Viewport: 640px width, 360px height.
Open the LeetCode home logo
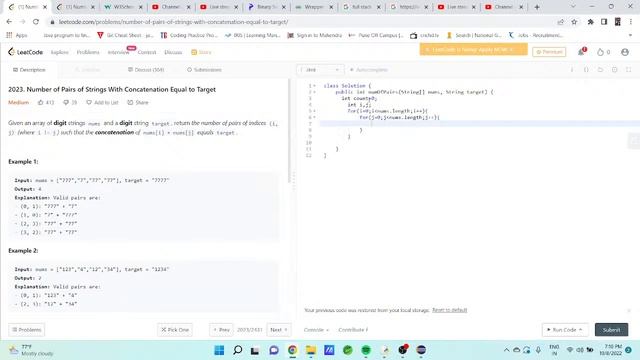25,52
